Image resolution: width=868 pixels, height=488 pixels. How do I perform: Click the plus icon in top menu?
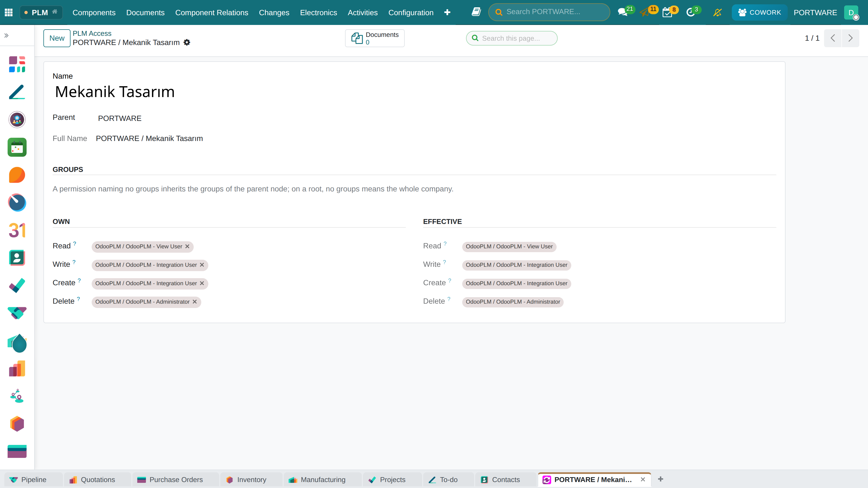[447, 12]
